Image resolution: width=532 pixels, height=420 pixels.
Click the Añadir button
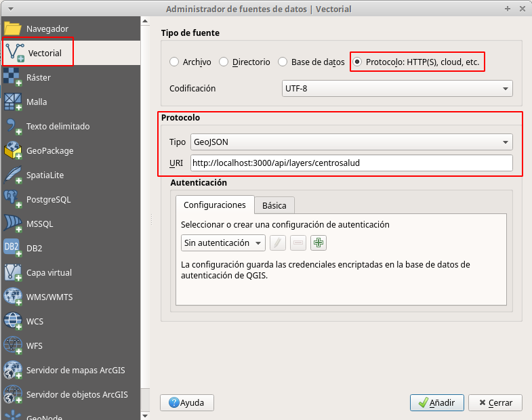[x=437, y=402]
